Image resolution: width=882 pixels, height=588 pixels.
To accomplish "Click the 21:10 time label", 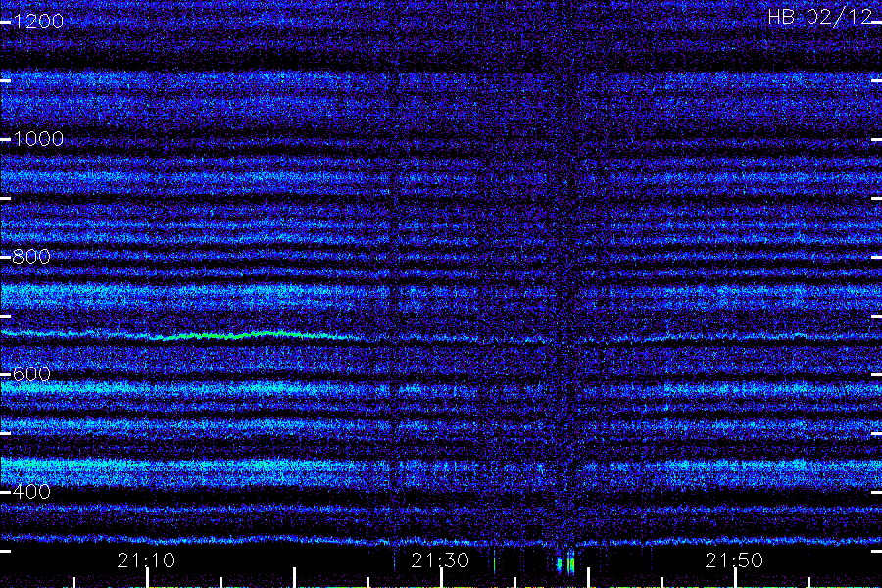I will pyautogui.click(x=146, y=561).
